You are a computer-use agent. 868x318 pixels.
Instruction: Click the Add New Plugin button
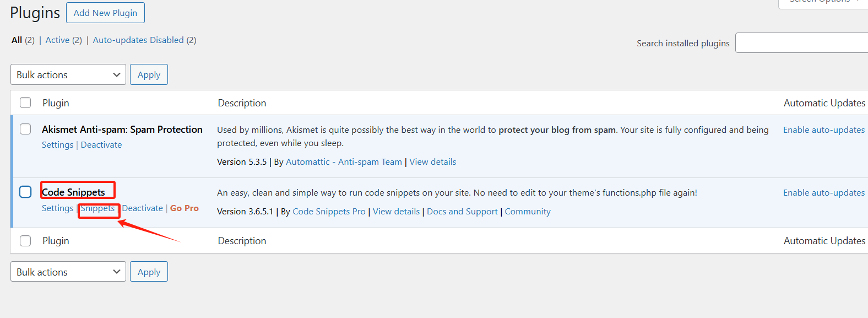pos(105,13)
